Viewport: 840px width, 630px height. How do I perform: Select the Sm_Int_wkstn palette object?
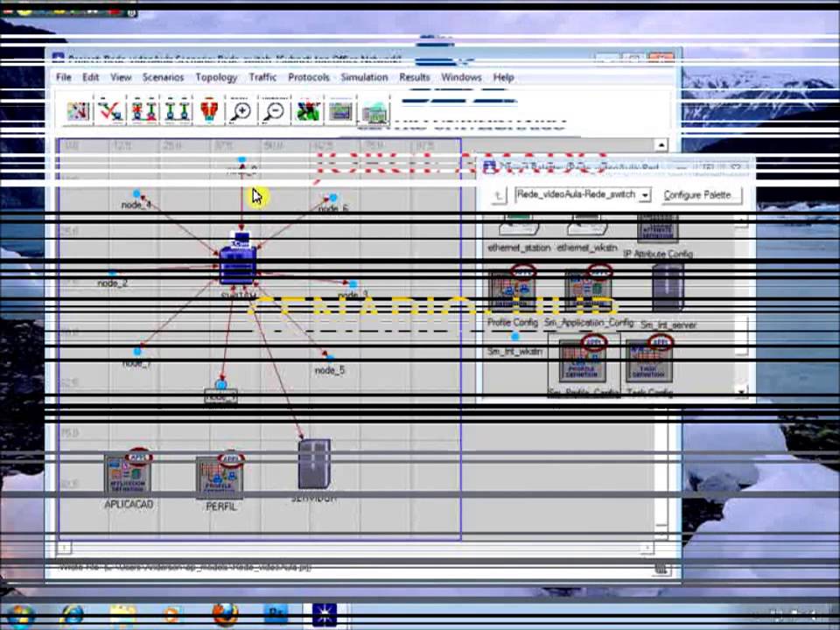tap(514, 344)
